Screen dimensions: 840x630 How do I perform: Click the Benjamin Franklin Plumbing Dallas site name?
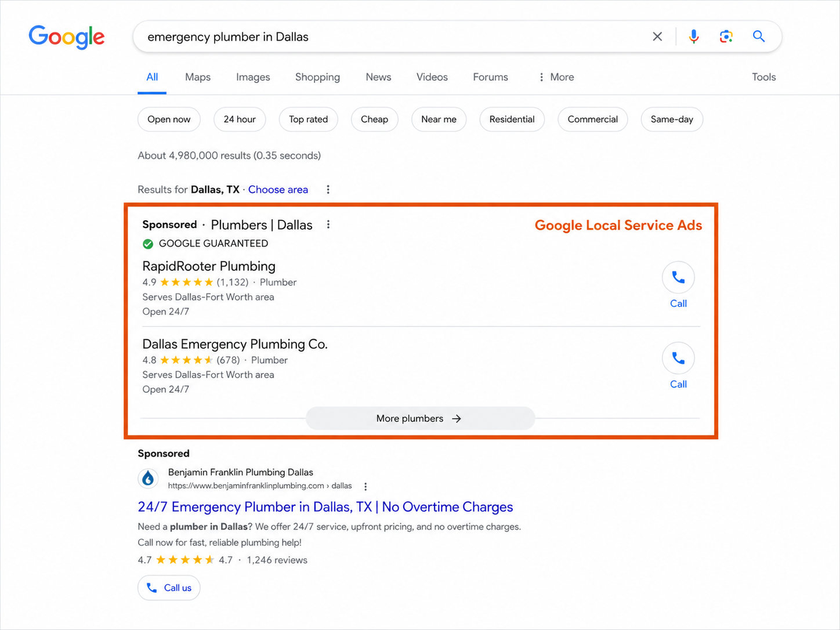coord(241,472)
